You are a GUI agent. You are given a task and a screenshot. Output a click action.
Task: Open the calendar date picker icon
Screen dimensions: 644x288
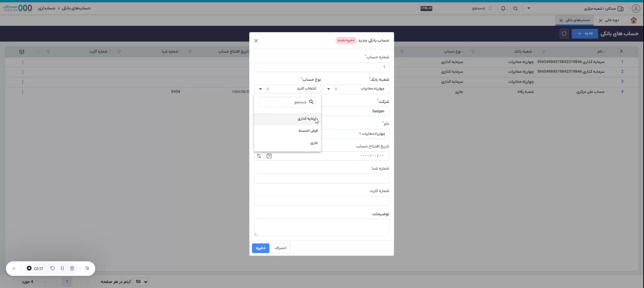click(x=269, y=156)
